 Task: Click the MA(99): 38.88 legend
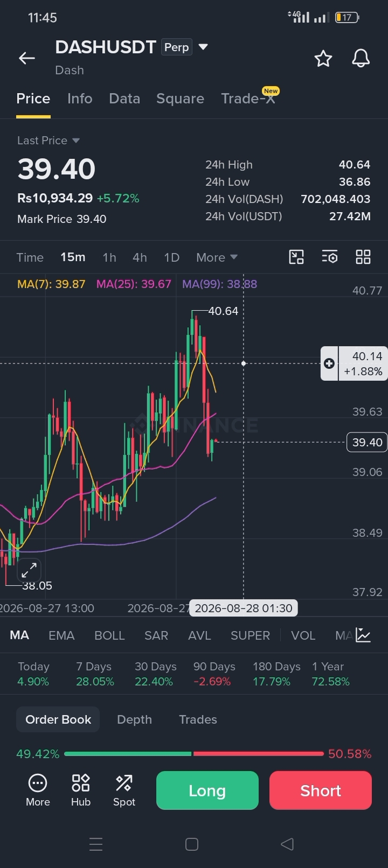[219, 284]
